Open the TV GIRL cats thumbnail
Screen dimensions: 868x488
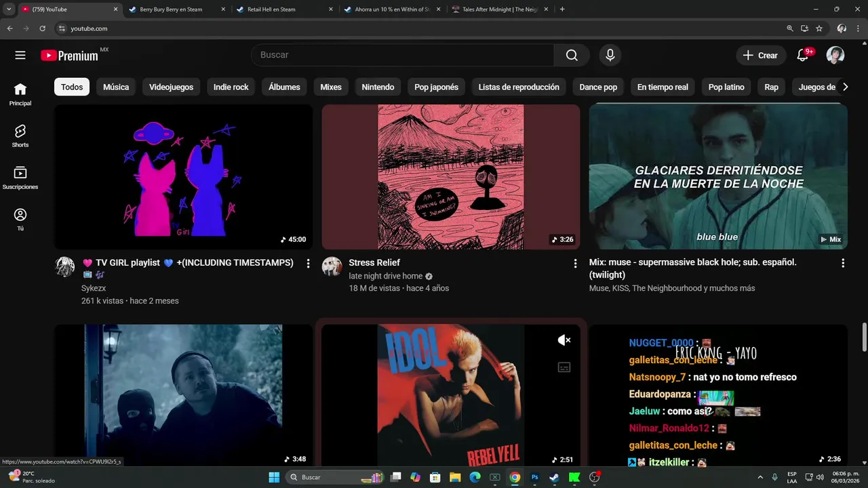[183, 177]
